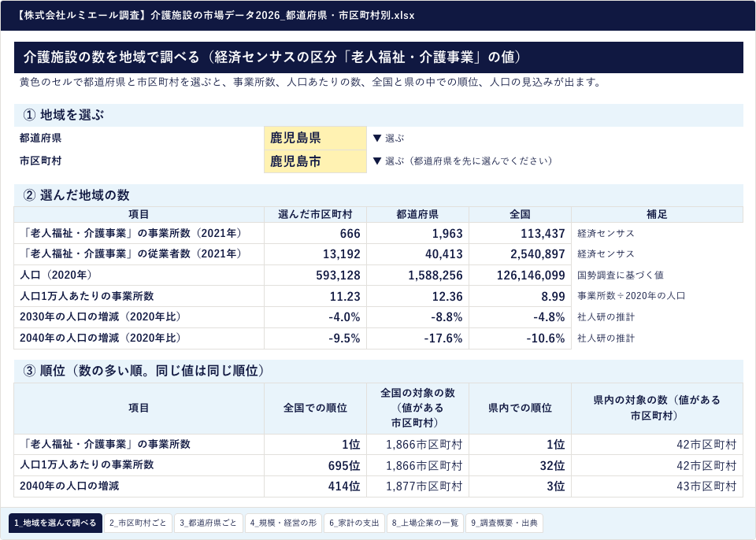Click the national population value 126,146,099

pyautogui.click(x=521, y=276)
